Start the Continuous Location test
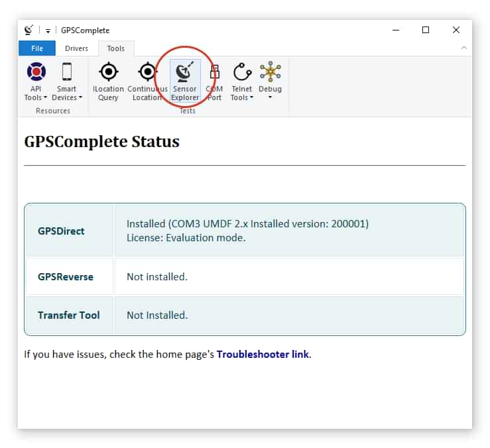The width and height of the screenshot is (490, 448). pyautogui.click(x=147, y=82)
